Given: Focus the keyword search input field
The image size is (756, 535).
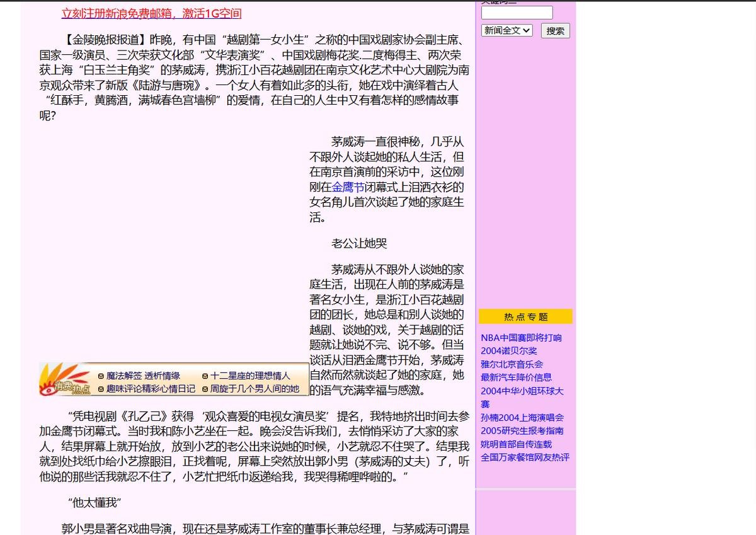Looking at the screenshot, I should pos(517,13).
